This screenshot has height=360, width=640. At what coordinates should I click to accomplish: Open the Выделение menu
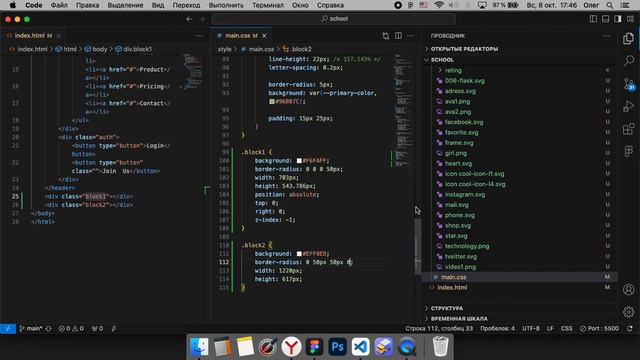(x=125, y=5)
